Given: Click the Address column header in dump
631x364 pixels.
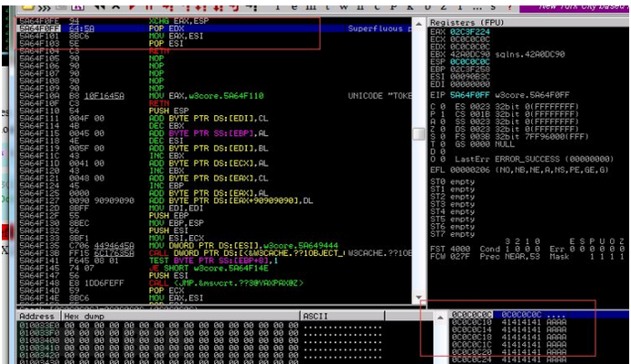Looking at the screenshot, I should coord(37,316).
